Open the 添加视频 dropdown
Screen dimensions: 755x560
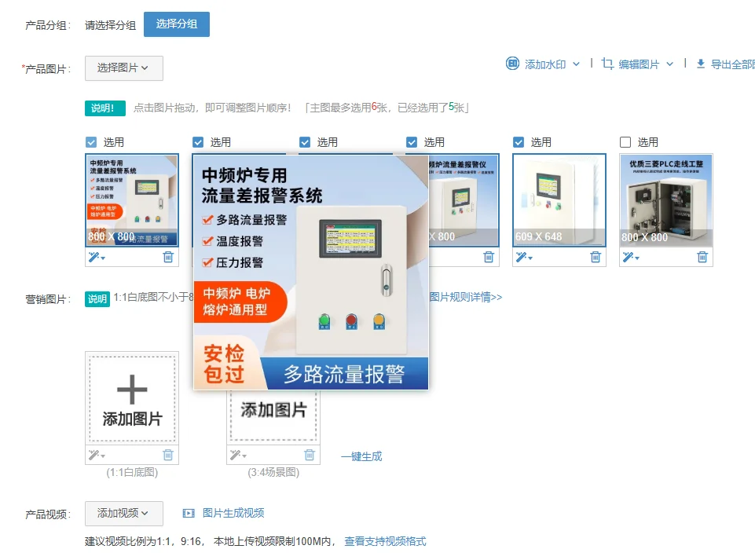[x=124, y=514]
